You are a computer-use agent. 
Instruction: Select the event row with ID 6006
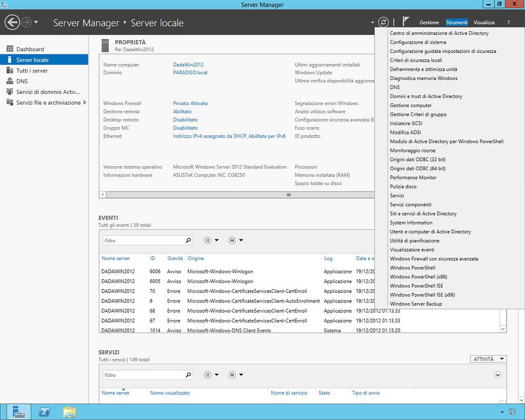238,271
